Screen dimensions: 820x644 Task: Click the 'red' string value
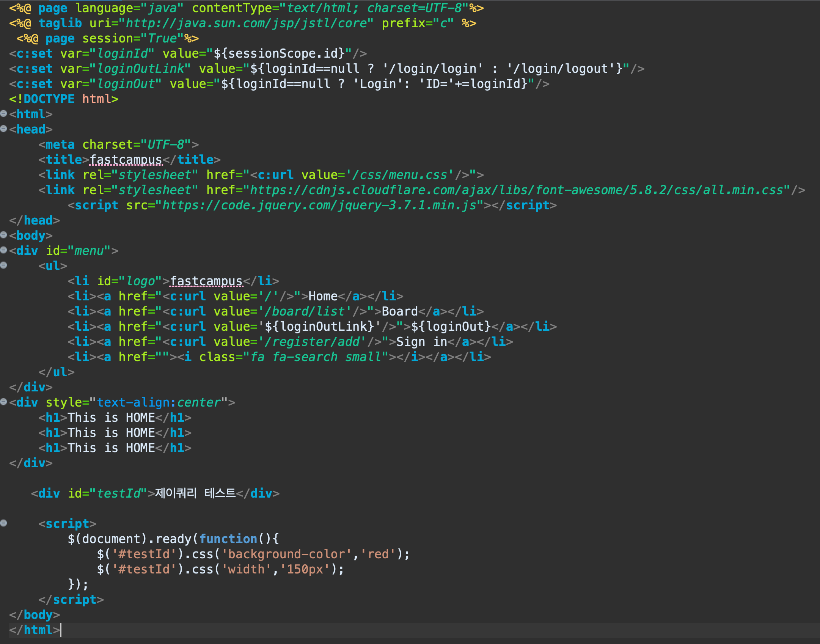[378, 554]
